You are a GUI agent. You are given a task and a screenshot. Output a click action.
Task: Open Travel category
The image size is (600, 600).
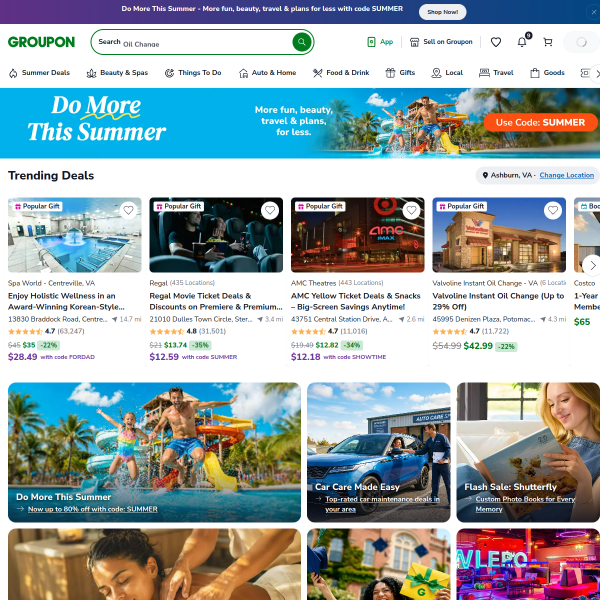496,73
